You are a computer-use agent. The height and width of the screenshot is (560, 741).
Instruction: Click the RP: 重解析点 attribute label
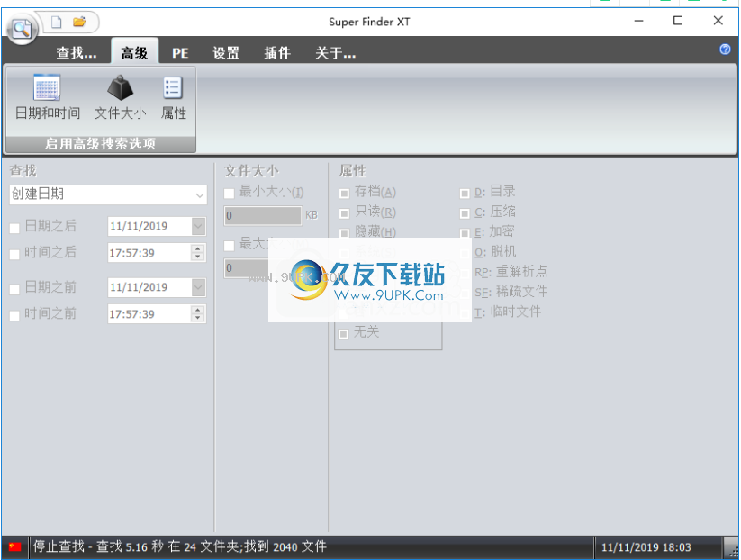[x=511, y=271]
